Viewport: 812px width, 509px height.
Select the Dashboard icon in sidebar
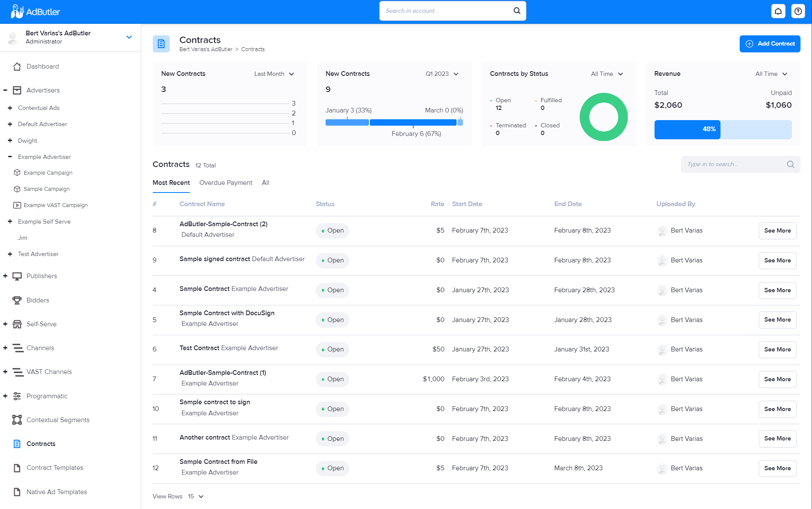17,66
